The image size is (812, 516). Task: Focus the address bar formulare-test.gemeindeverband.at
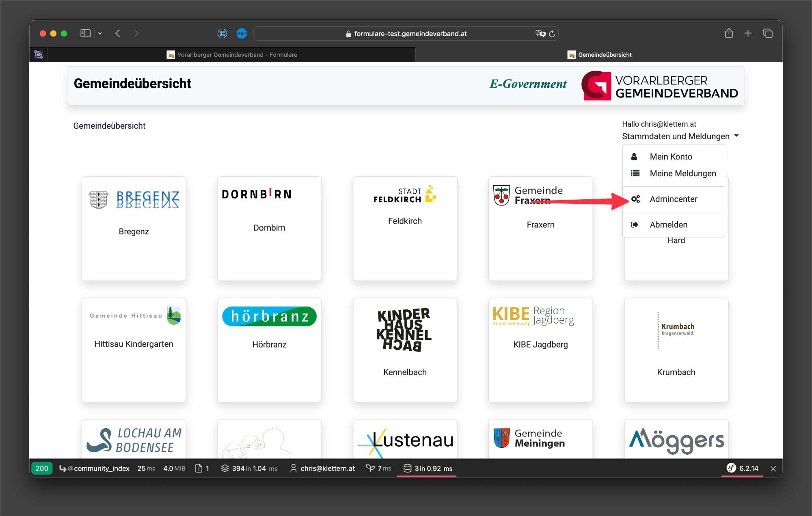406,34
